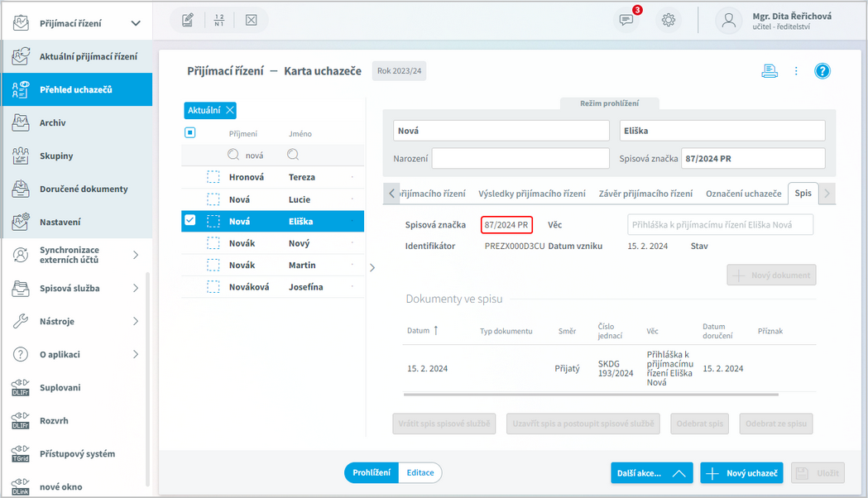Open the three-dot more options menu
Image resolution: width=868 pixels, height=498 pixels.
(x=796, y=71)
